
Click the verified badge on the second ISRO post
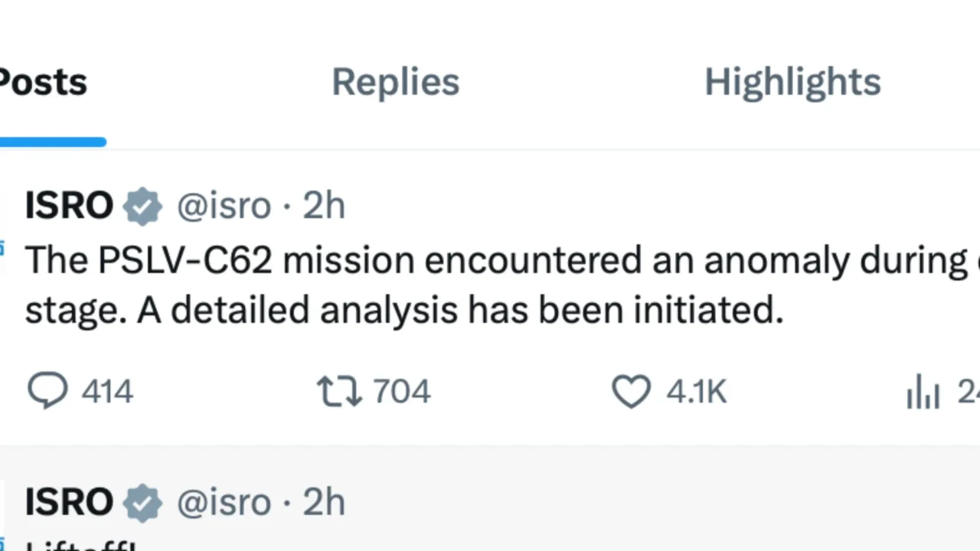(x=142, y=502)
